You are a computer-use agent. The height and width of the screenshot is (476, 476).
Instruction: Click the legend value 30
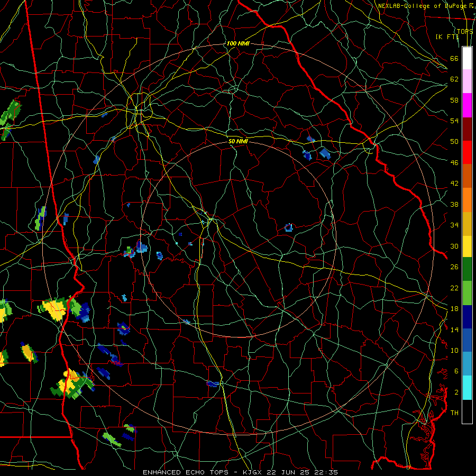pos(454,246)
